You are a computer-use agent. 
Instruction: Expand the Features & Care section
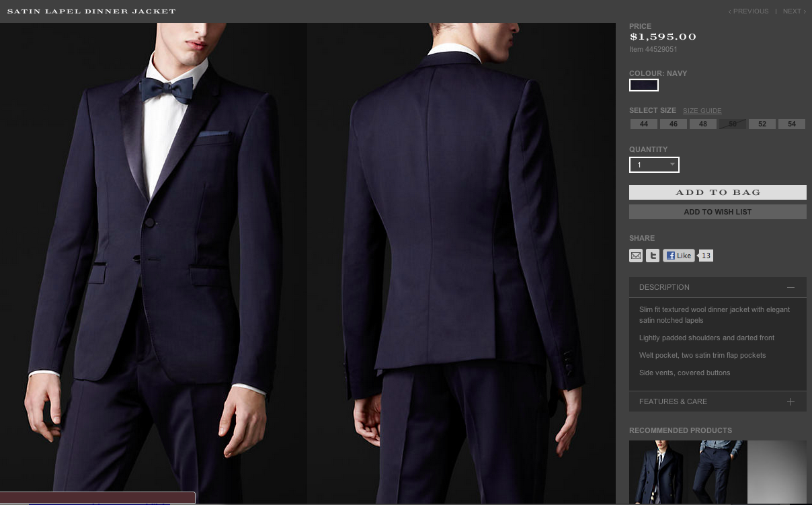790,401
